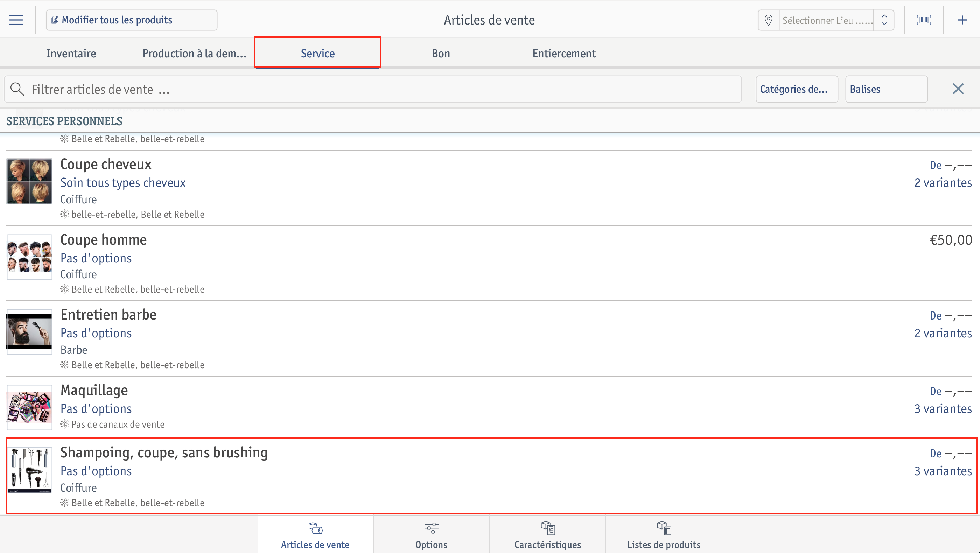
Task: Click 3 variantes on Maquillage row
Action: click(943, 409)
